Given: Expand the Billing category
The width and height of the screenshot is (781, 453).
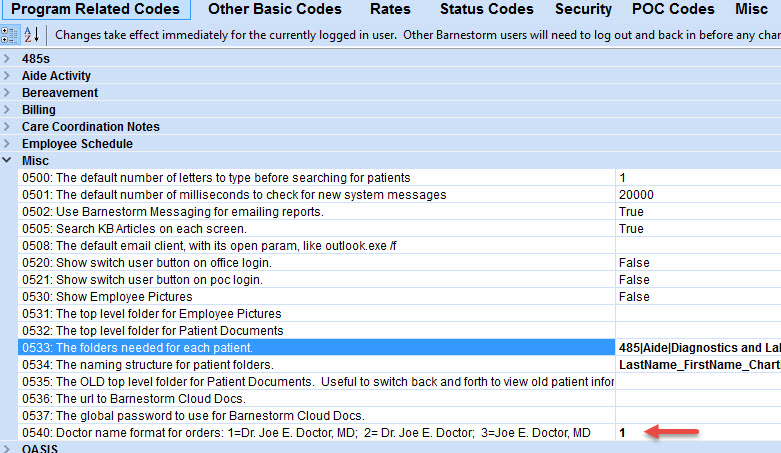Looking at the screenshot, I should (x=7, y=109).
